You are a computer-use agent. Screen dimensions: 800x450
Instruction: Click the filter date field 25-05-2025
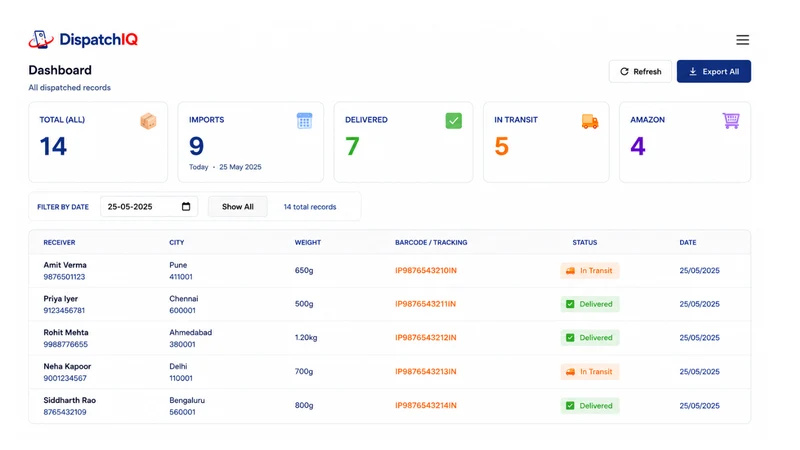point(149,207)
